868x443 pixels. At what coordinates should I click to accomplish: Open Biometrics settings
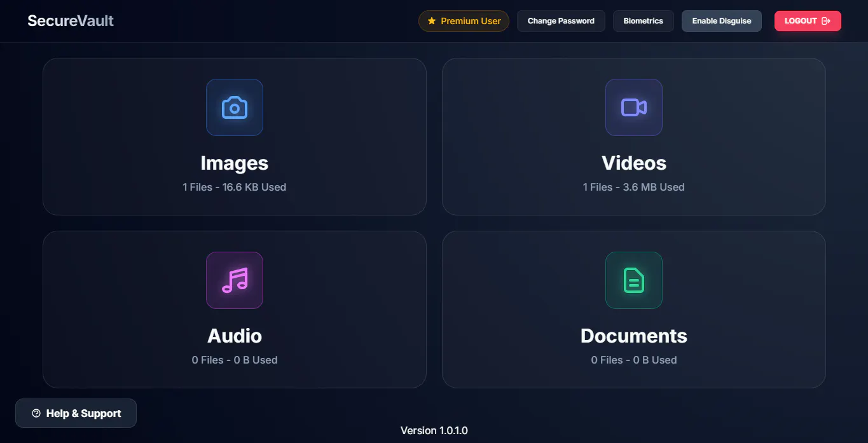coord(644,21)
